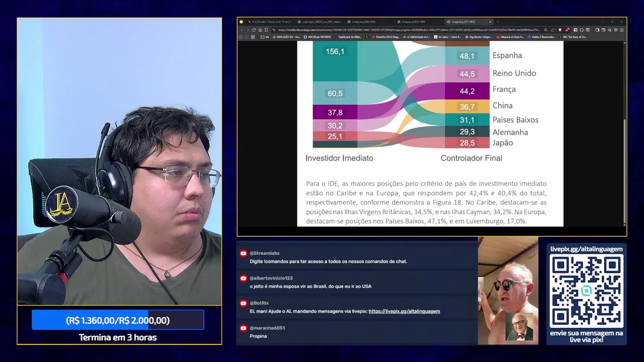This screenshot has height=362, width=644.
Task: Open the PAPA LEÃO XIV bookmark
Action: point(286,37)
